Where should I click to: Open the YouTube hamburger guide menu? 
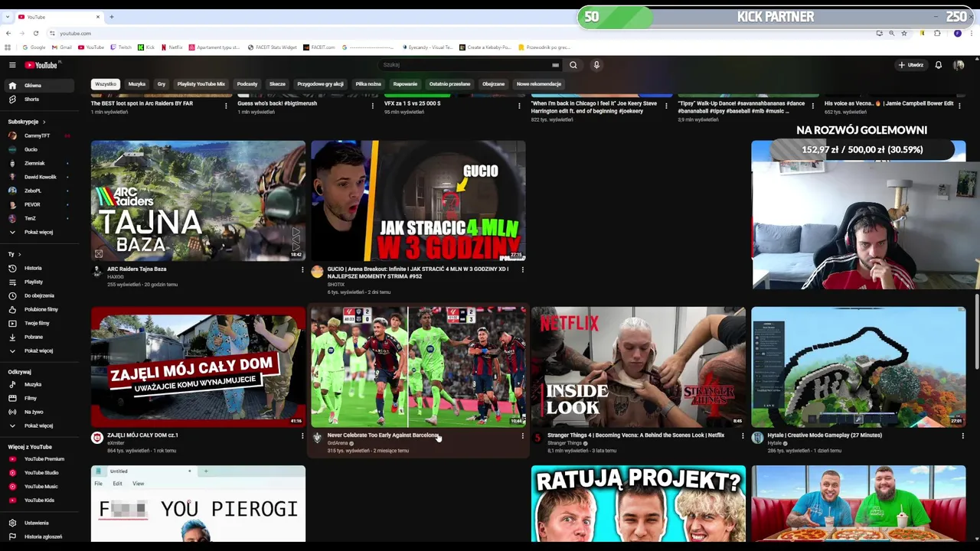[x=12, y=65]
